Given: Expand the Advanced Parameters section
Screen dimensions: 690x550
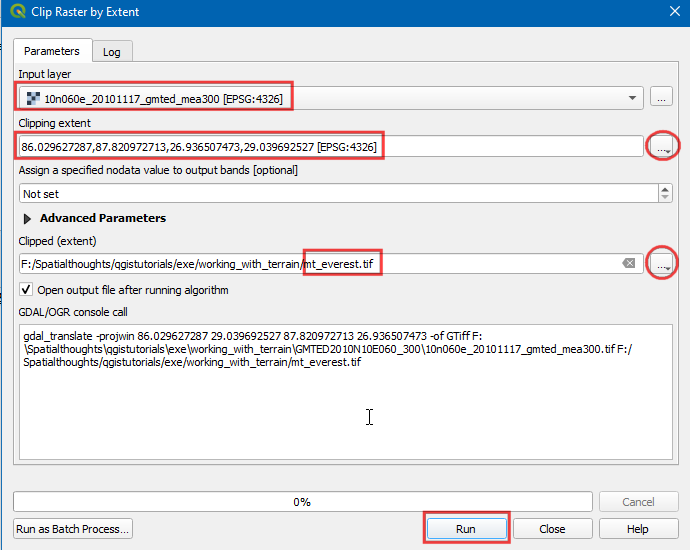Looking at the screenshot, I should (27, 218).
